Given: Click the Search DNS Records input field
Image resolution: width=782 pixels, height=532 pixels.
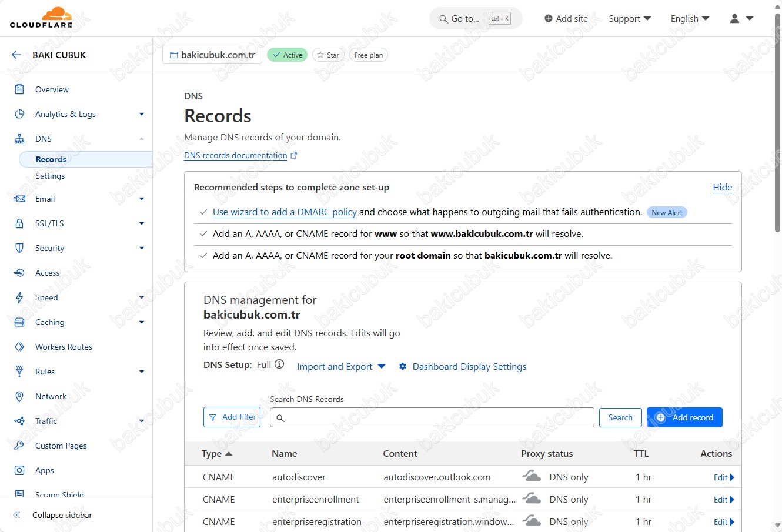Looking at the screenshot, I should (x=432, y=417).
